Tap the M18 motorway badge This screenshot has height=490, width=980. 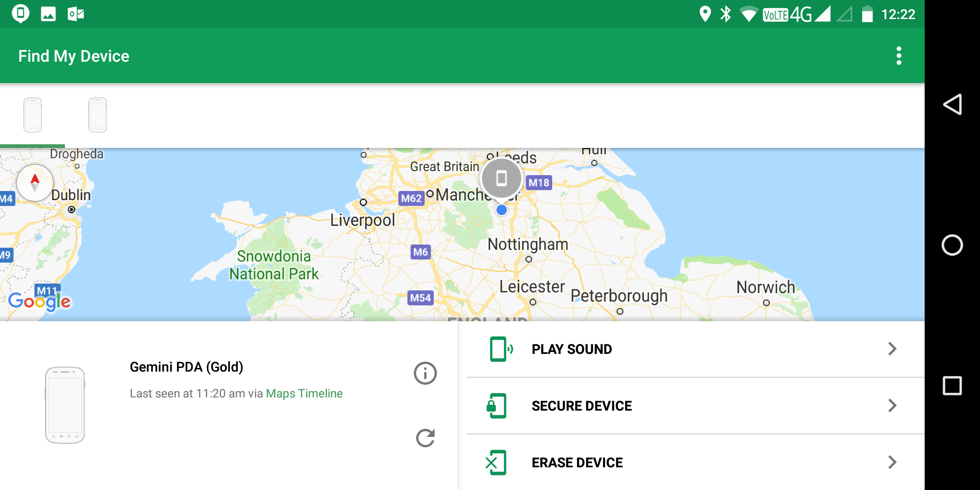(x=539, y=183)
